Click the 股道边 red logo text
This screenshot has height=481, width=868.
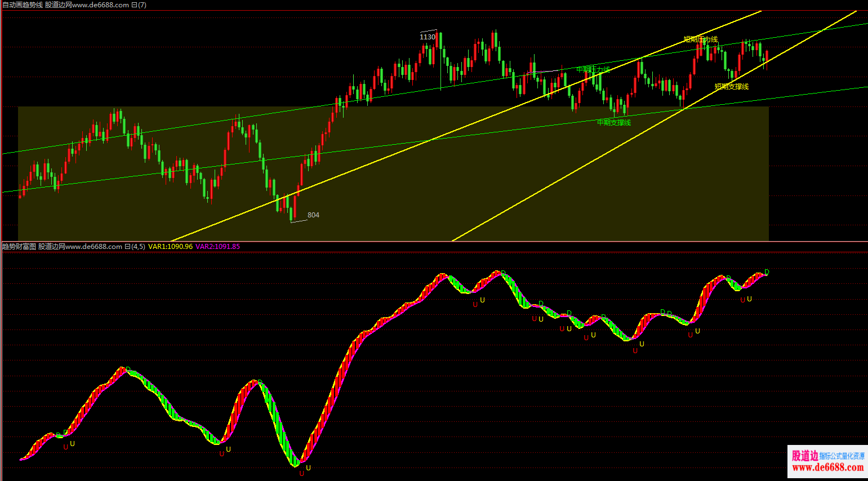pos(804,456)
